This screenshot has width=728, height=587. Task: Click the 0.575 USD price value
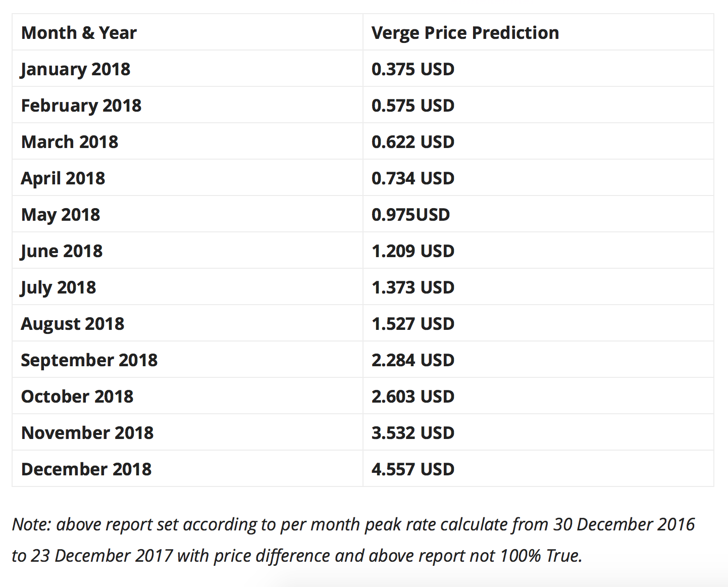point(413,106)
